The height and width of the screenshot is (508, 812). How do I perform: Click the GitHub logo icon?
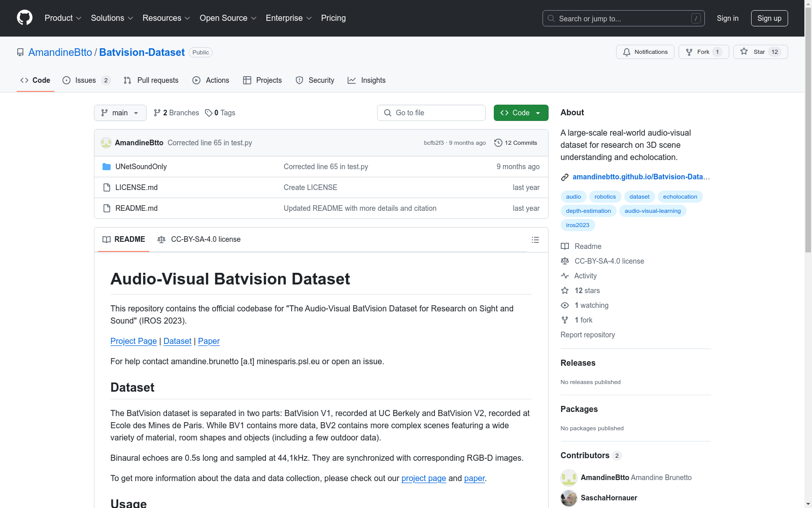coord(24,18)
